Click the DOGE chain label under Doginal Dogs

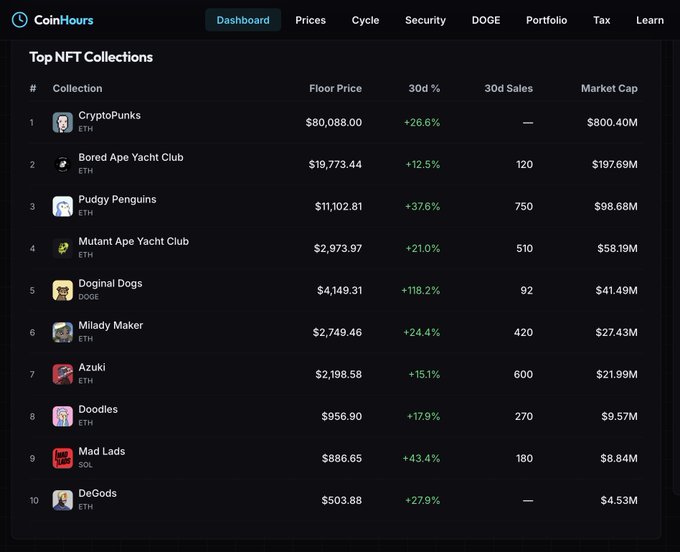pyautogui.click(x=88, y=297)
